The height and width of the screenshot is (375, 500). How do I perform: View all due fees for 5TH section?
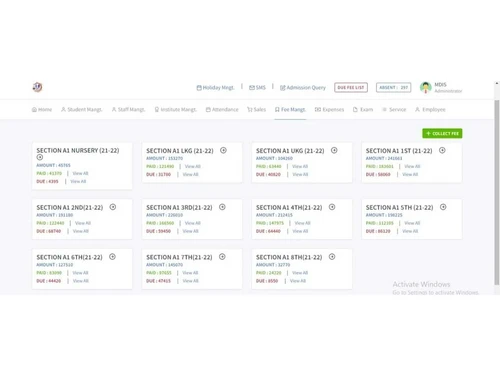point(410,231)
